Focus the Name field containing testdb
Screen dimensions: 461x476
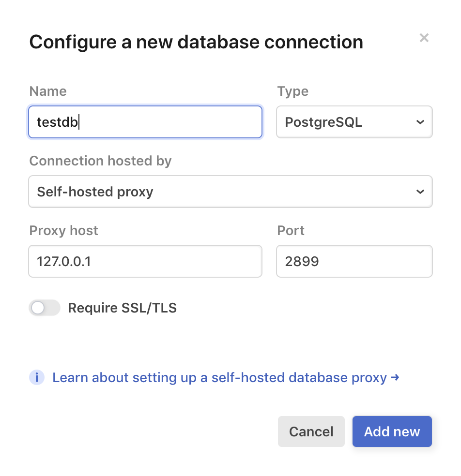point(145,122)
